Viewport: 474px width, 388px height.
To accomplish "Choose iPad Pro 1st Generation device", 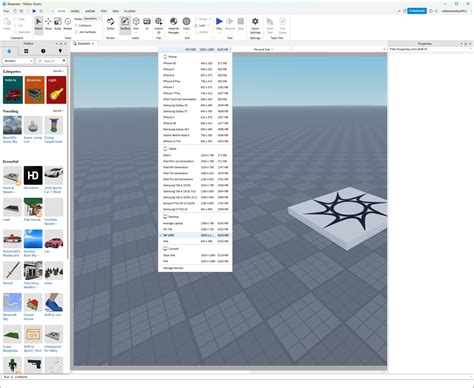I will [x=195, y=179].
